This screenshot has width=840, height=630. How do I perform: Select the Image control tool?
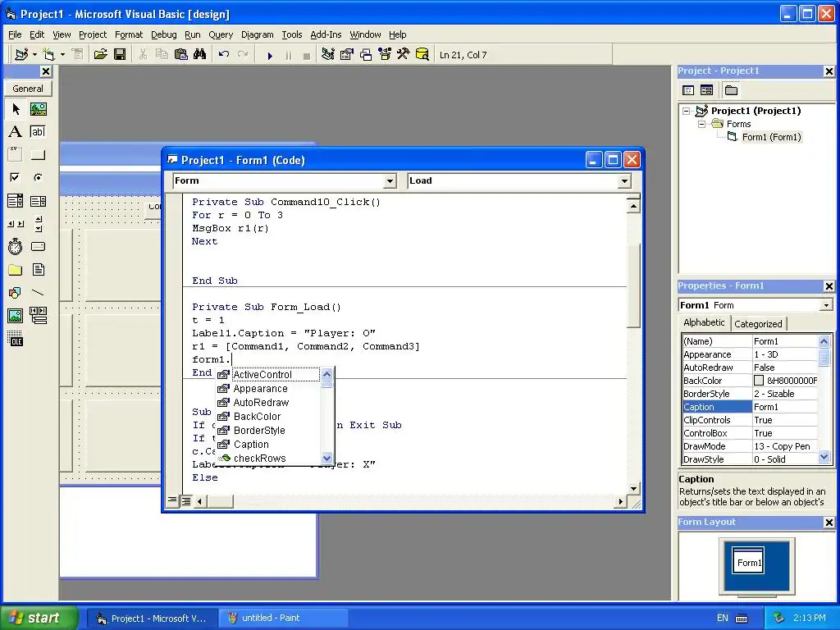15,316
